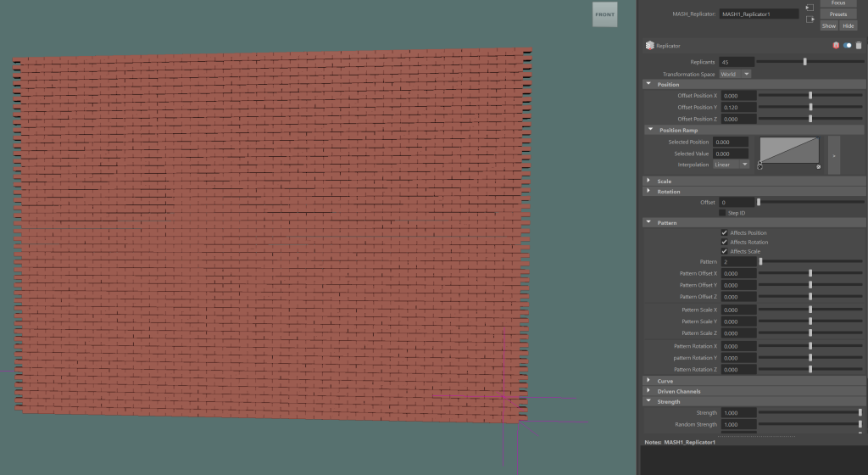The image size is (868, 475).
Task: Uncheck Affects Scale
Action: point(724,252)
